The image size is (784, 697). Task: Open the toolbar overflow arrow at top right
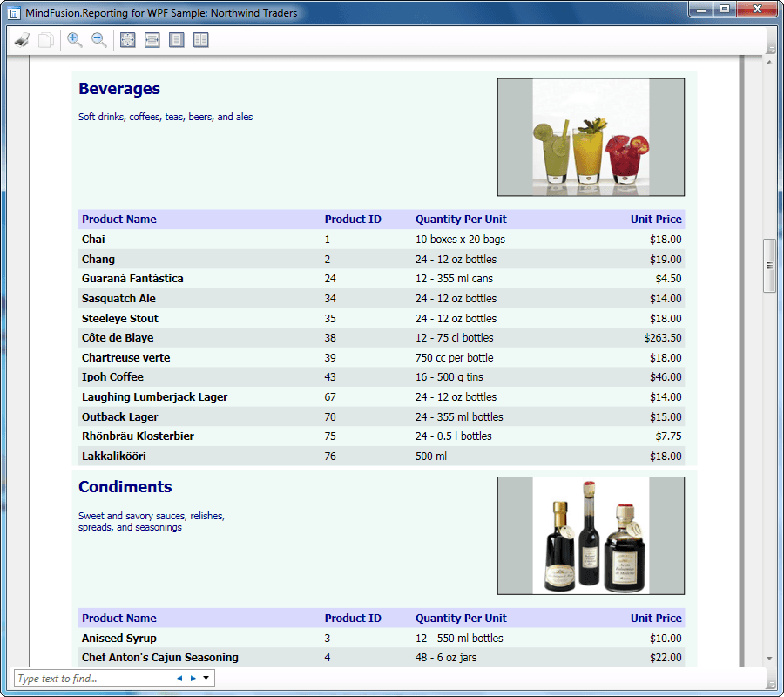(771, 50)
